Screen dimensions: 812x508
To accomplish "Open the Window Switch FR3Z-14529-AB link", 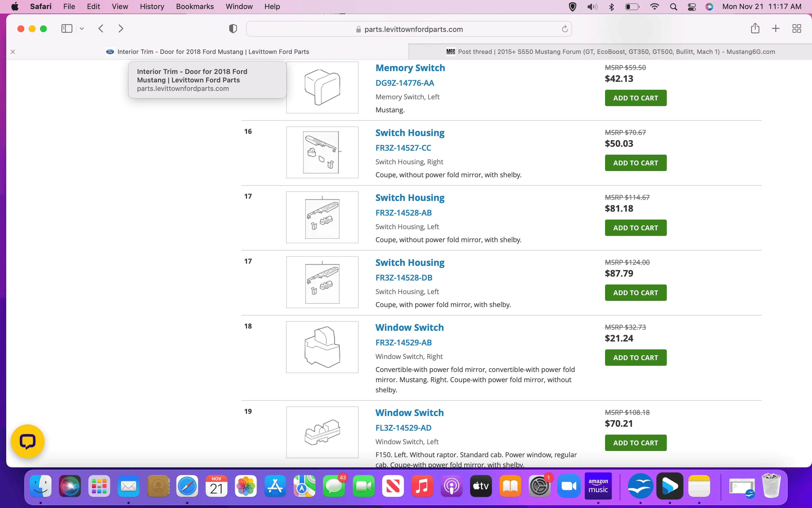I will (409, 328).
